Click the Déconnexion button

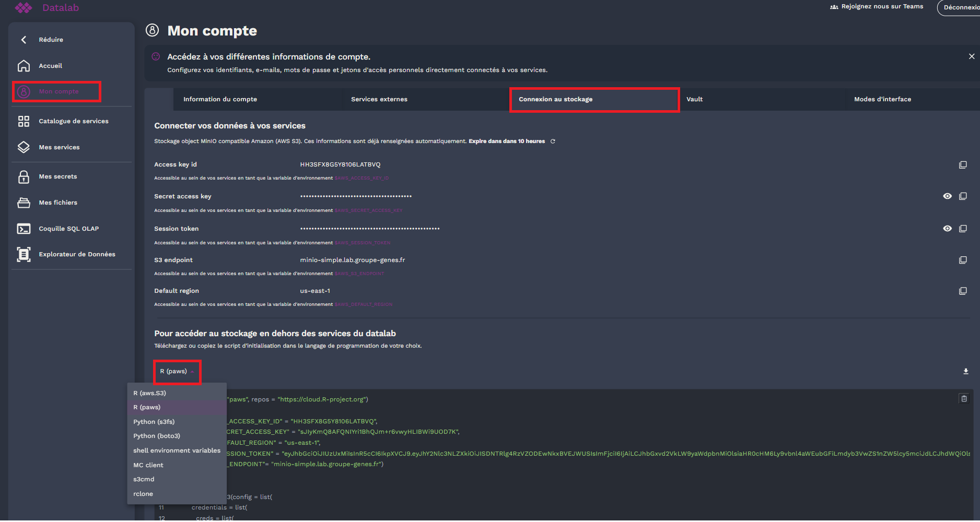[964, 8]
